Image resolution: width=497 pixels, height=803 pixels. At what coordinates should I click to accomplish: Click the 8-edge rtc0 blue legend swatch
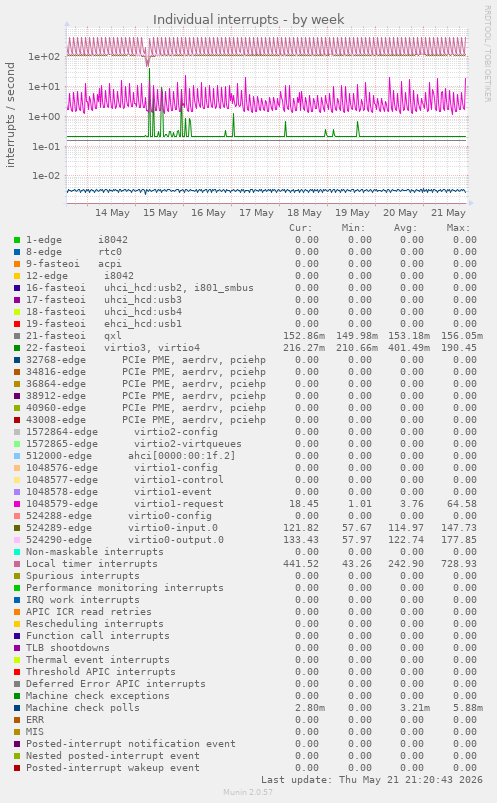pyautogui.click(x=17, y=252)
